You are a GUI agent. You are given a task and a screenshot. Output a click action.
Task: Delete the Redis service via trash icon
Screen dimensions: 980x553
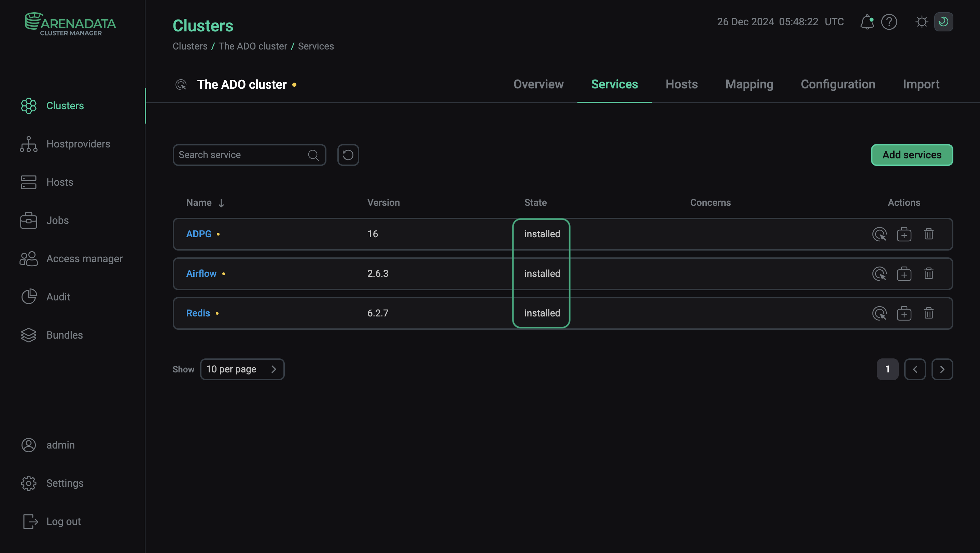click(x=928, y=313)
